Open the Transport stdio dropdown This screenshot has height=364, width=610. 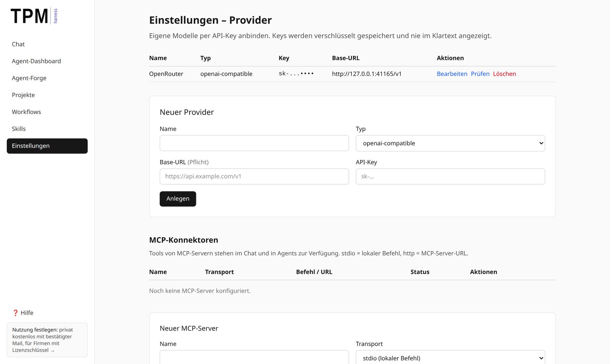[450, 358]
